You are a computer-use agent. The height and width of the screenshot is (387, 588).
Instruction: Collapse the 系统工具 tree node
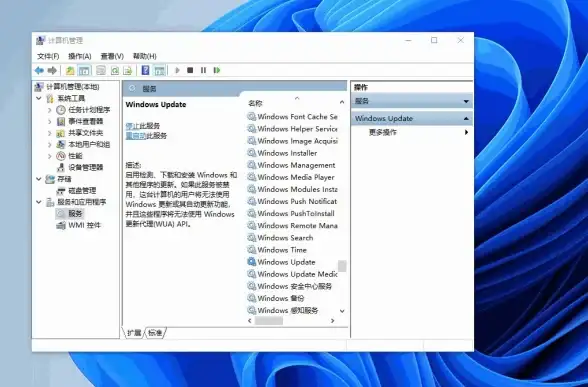[39, 98]
